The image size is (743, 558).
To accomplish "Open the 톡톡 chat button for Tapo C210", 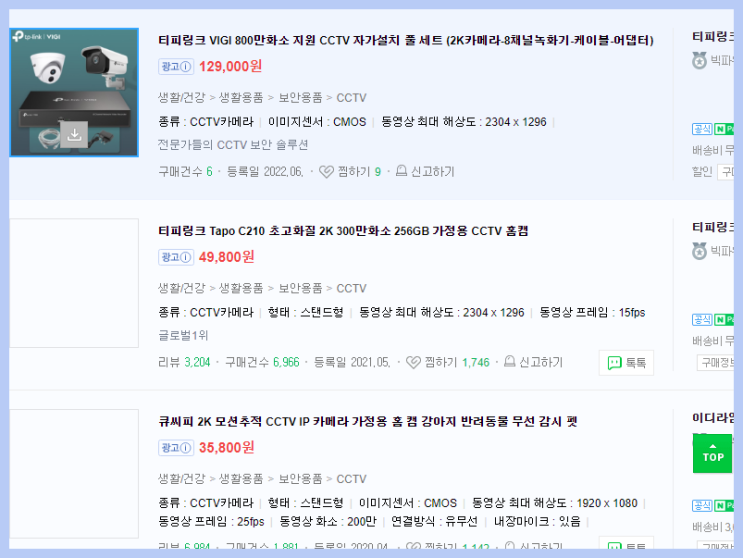I will (x=626, y=363).
